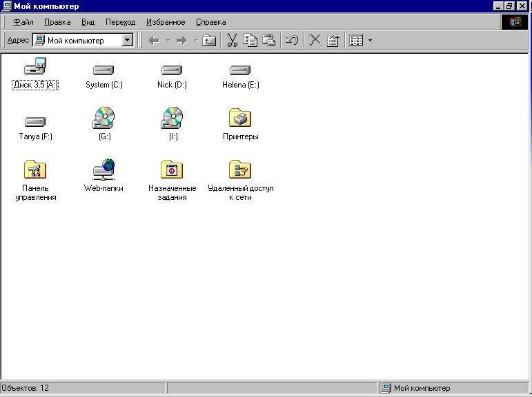This screenshot has width=532, height=397.
Task: Open the Файл menu
Action: coord(23,22)
